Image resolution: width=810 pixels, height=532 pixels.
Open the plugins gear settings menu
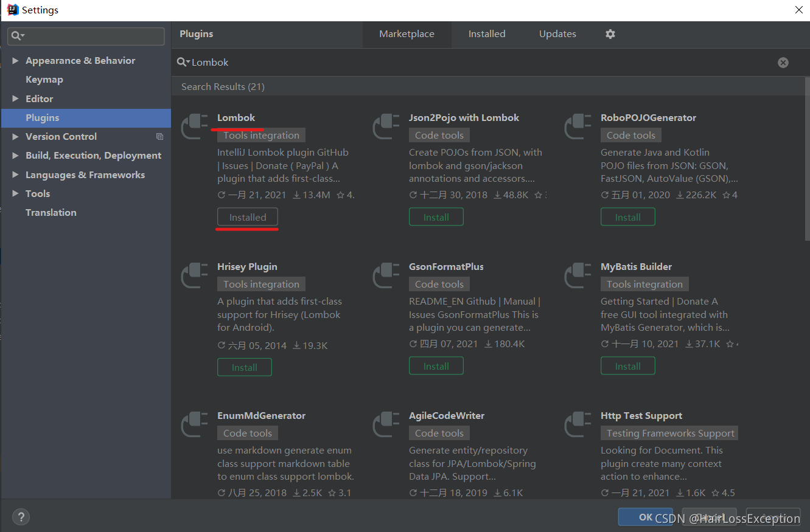point(610,34)
